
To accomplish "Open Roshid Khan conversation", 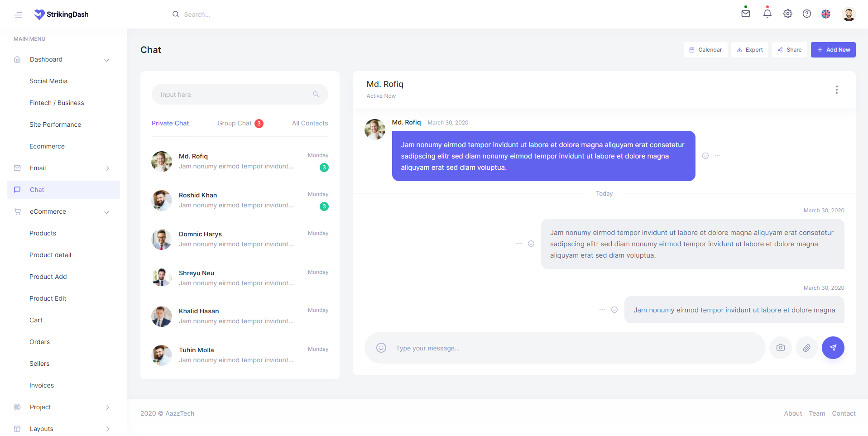I will coord(240,200).
